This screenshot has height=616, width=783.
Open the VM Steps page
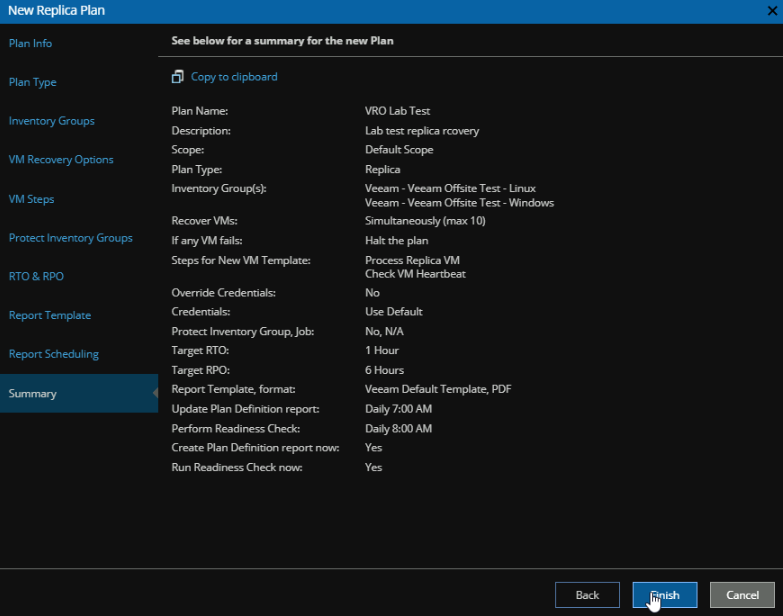click(x=31, y=199)
